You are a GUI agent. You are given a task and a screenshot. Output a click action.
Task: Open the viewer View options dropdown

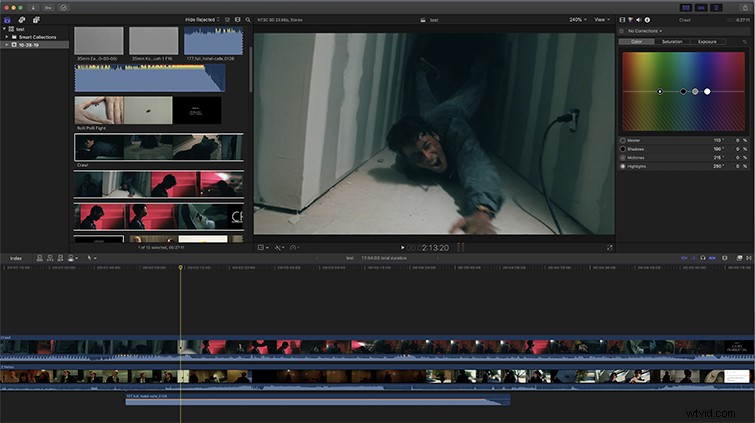tap(602, 20)
